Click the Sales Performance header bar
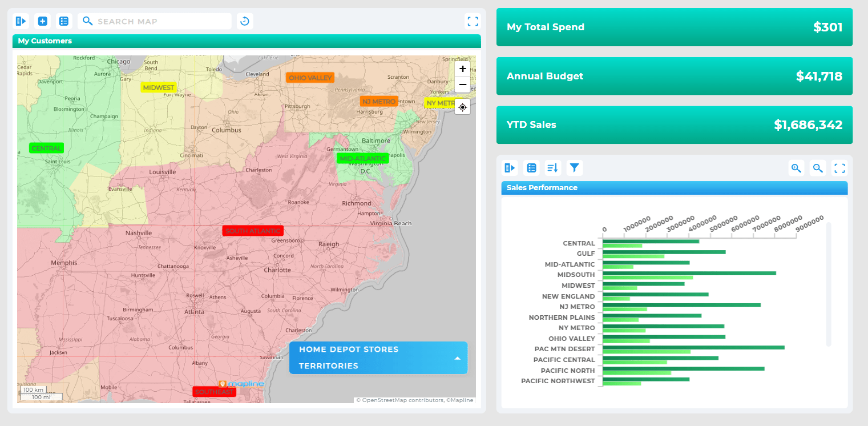Viewport: 868px width, 426px height. click(x=673, y=187)
